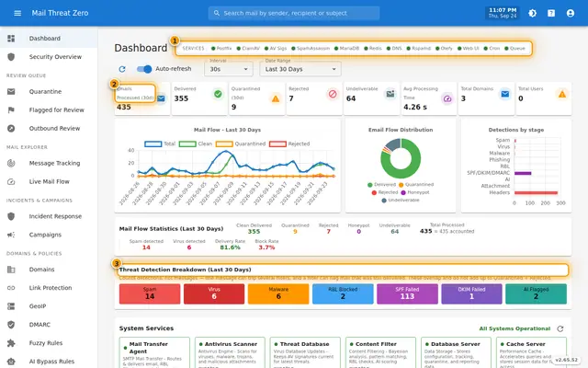588x368 pixels.
Task: Toggle Quarantined series in Mail Flow legend
Action: [241, 144]
